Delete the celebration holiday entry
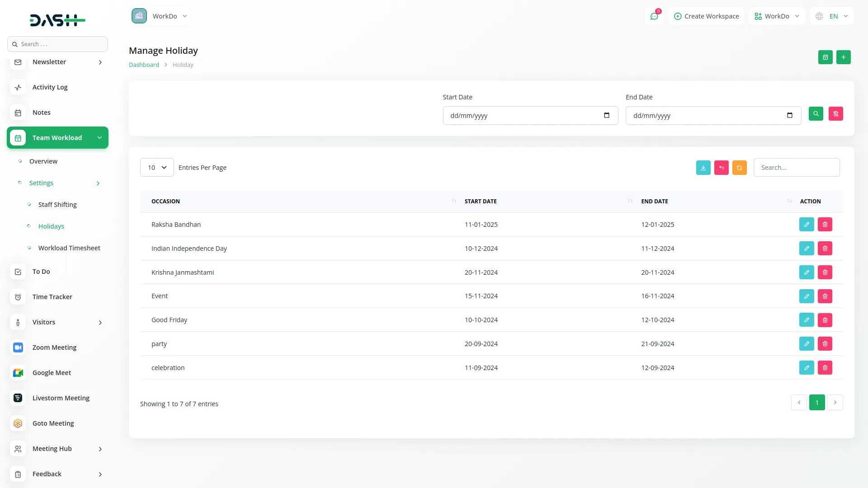This screenshot has height=488, width=868. (825, 367)
